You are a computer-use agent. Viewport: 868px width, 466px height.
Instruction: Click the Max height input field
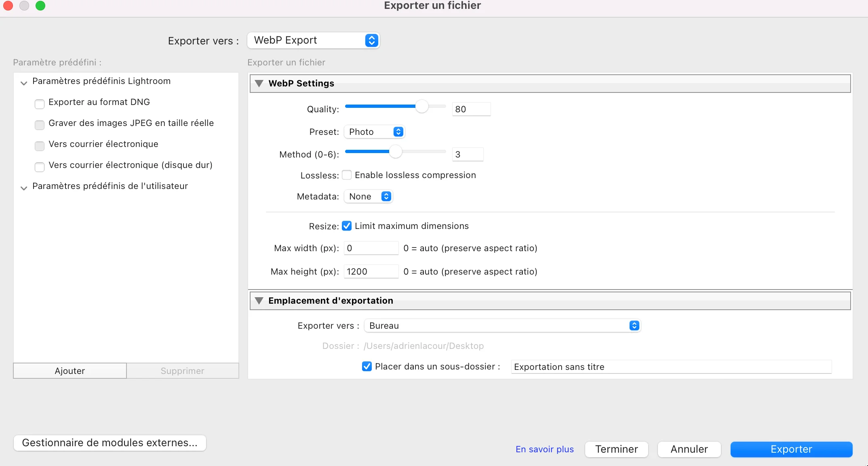pos(371,271)
